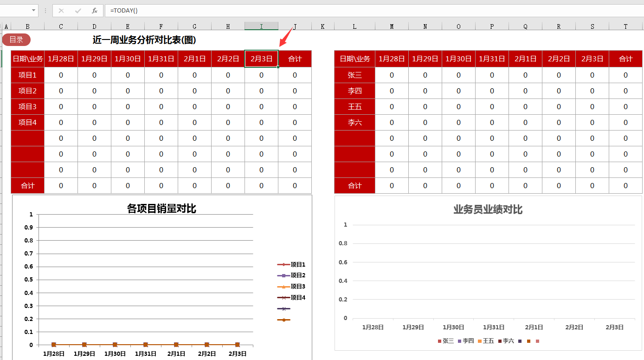Select column header T
The height and width of the screenshot is (360, 644).
pyautogui.click(x=625, y=26)
